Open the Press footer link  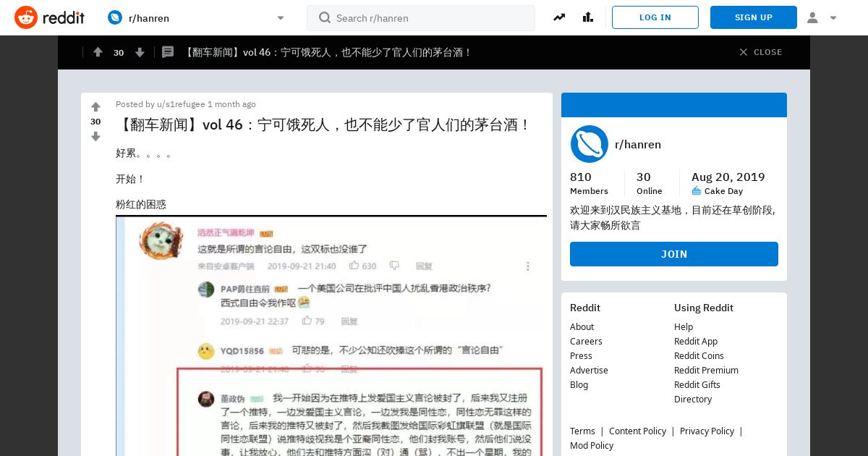click(x=581, y=355)
